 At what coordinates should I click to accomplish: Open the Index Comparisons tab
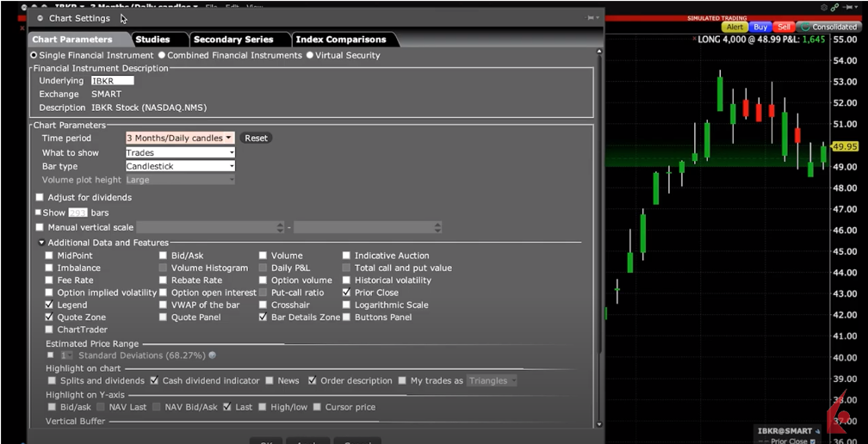(341, 40)
